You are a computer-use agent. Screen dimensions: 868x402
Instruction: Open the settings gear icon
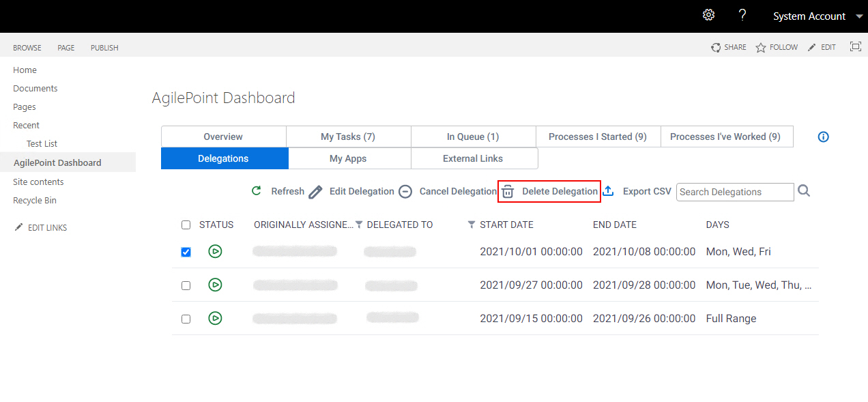click(708, 15)
